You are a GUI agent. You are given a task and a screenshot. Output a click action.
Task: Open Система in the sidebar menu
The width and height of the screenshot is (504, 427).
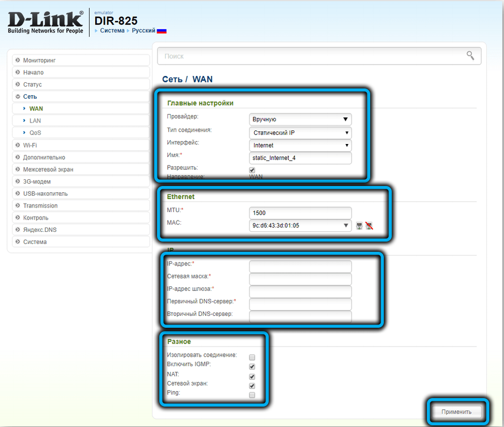pyautogui.click(x=81, y=242)
